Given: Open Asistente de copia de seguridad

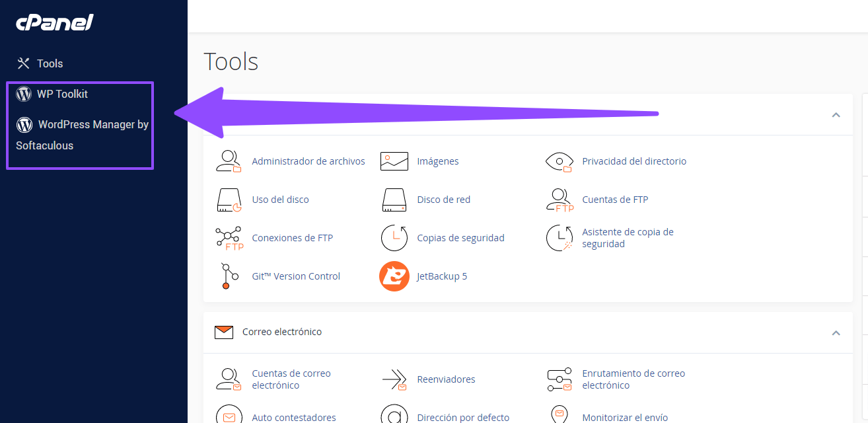Looking at the screenshot, I should [x=627, y=238].
